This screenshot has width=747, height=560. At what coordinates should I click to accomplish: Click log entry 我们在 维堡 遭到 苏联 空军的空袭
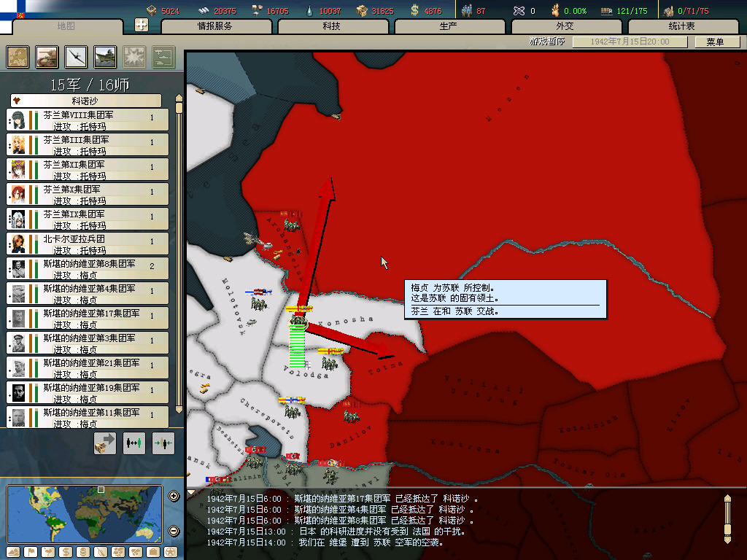point(371,542)
